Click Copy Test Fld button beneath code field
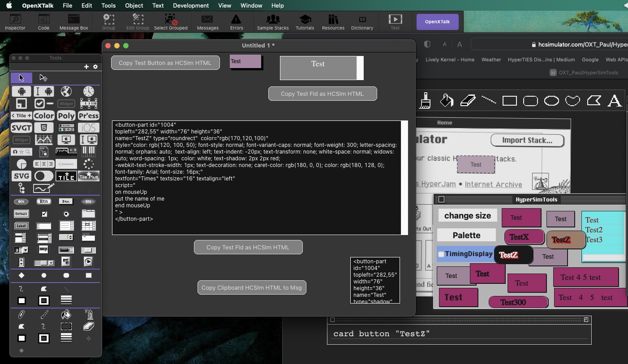Image resolution: width=628 pixels, height=364 pixels. click(248, 247)
